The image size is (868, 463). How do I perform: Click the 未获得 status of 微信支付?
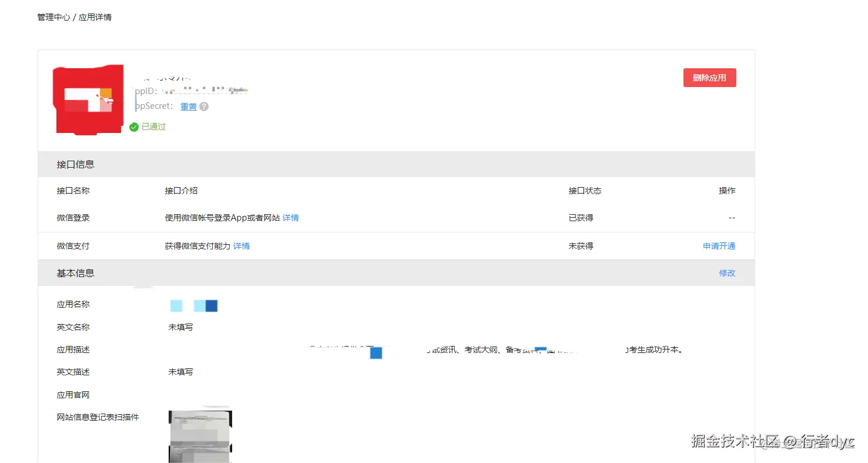point(581,246)
